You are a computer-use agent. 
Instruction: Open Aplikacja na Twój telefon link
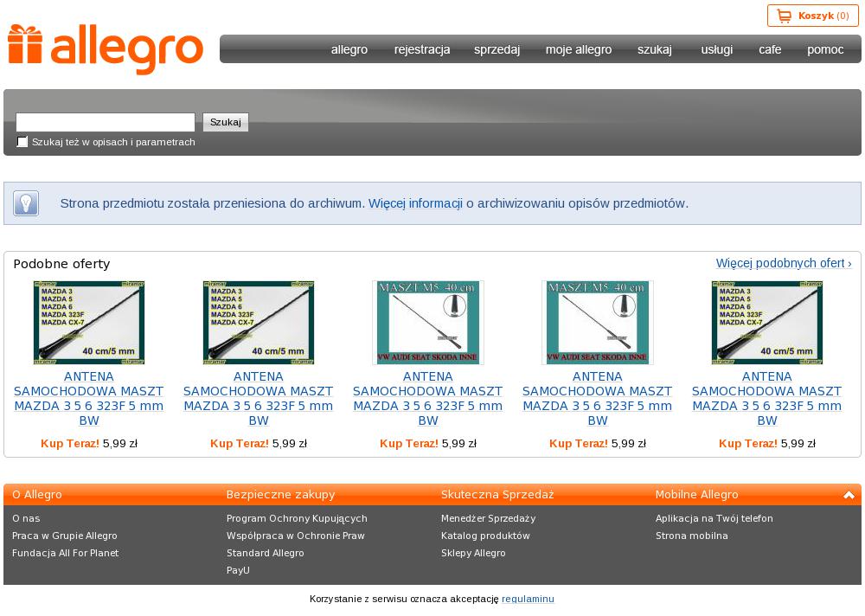click(x=714, y=518)
